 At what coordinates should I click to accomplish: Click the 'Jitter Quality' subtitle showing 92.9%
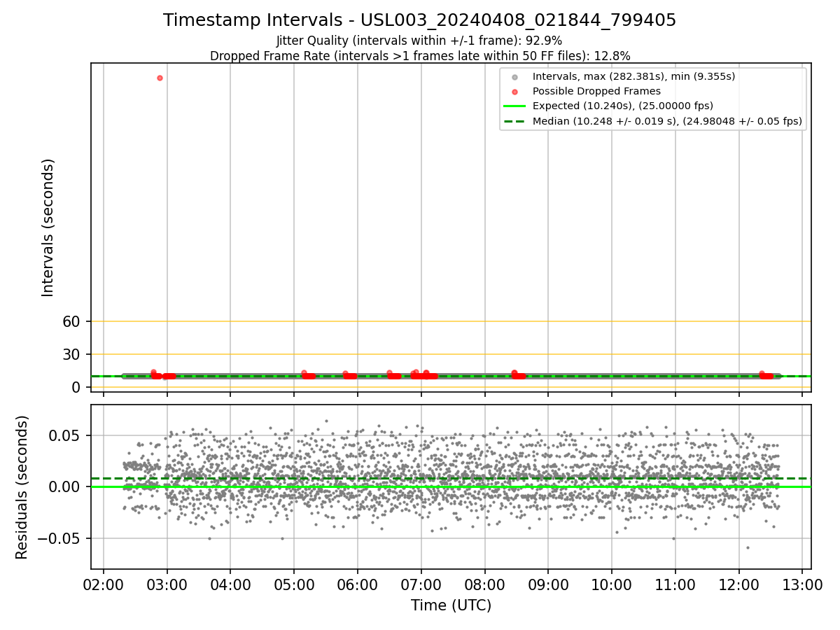click(x=419, y=41)
